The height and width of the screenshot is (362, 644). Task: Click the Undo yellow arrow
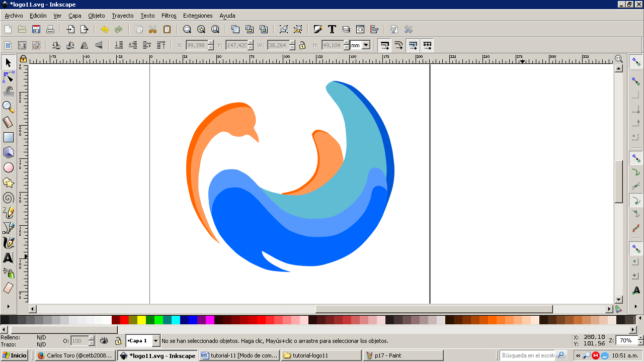pos(105,29)
